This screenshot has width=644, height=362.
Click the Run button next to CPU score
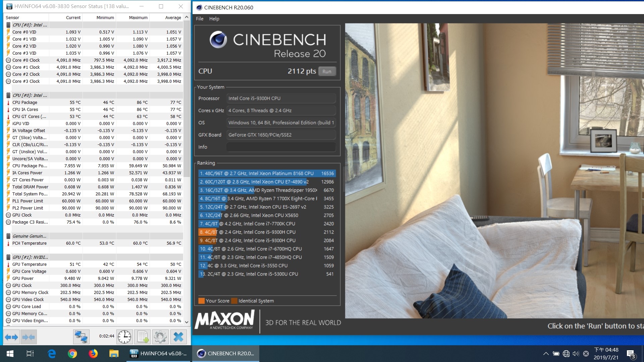coord(327,71)
